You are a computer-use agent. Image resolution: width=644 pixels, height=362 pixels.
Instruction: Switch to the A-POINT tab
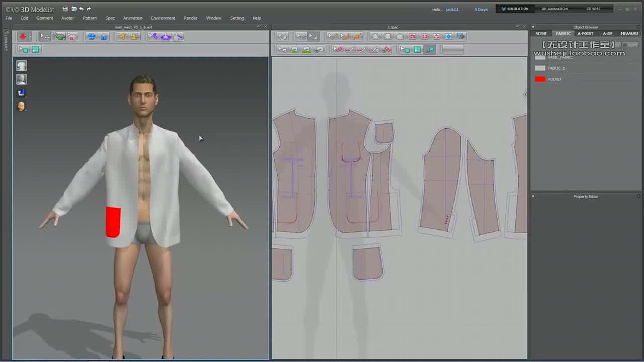click(585, 34)
